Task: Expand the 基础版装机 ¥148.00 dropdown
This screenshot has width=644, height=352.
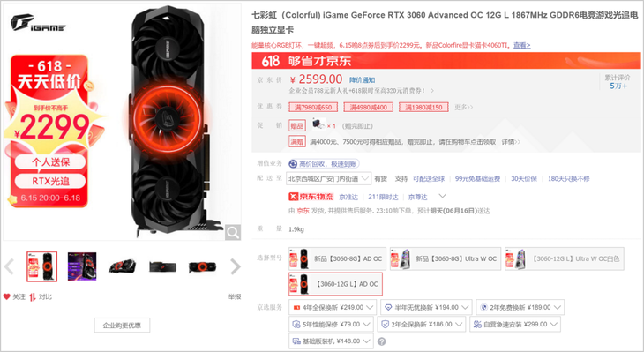Action: (331, 341)
